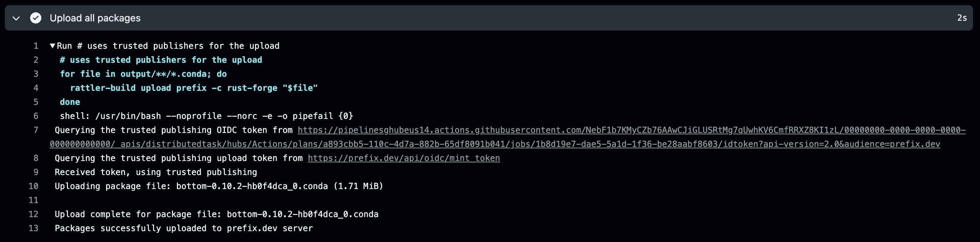980x242 pixels.
Task: Click line number 3 in the log
Action: pos(36,74)
